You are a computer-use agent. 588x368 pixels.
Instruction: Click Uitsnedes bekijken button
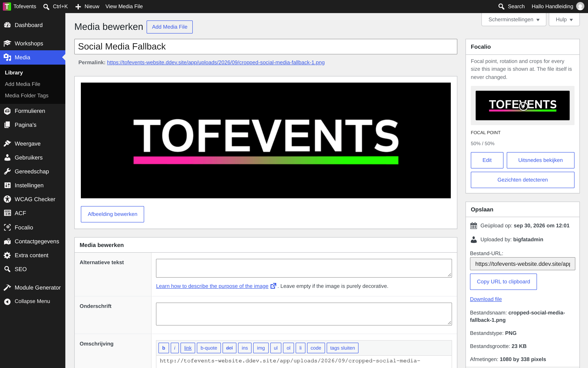(540, 160)
